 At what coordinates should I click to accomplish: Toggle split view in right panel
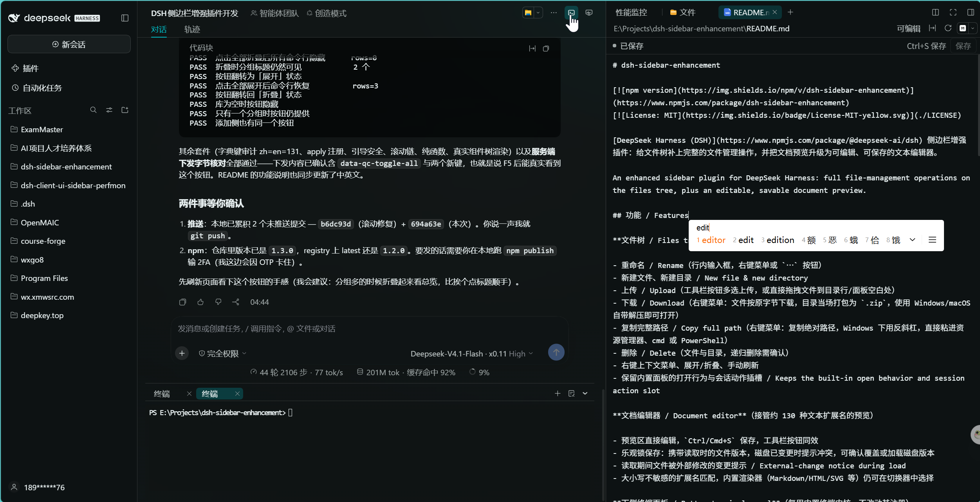point(935,13)
